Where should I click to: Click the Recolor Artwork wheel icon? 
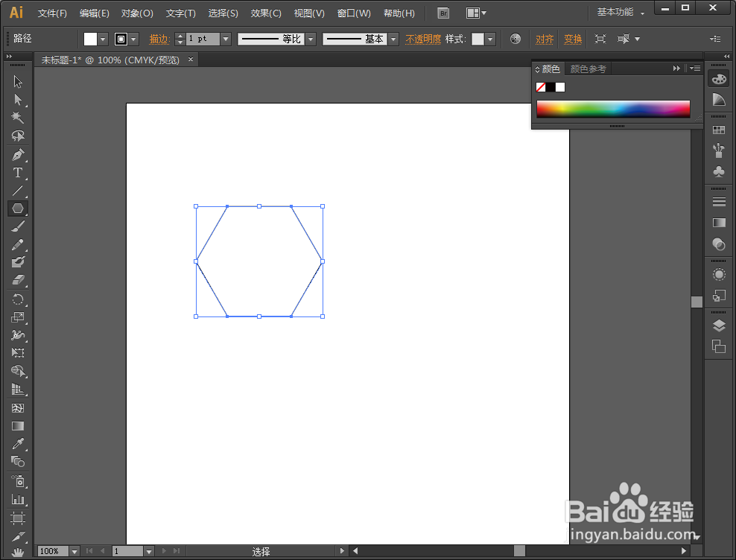(x=515, y=39)
